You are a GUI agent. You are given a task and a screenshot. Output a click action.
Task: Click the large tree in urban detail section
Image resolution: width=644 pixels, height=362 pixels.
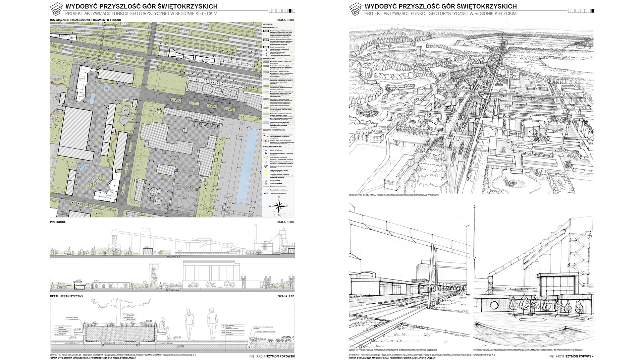[x=118, y=310]
